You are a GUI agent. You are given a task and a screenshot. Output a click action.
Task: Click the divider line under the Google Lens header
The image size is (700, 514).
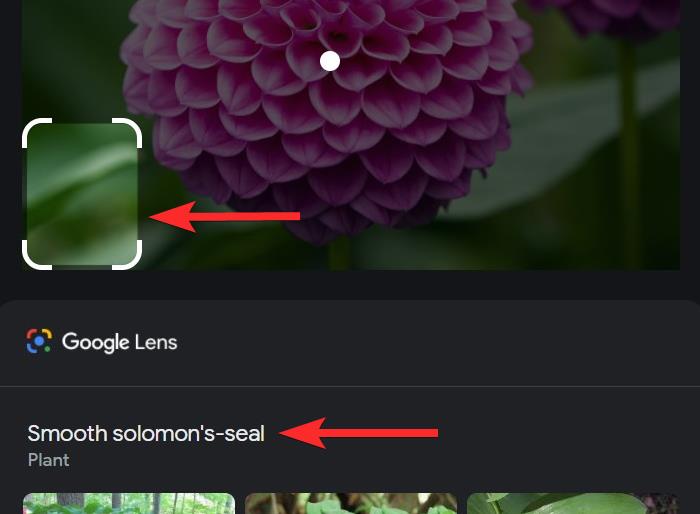(350, 386)
